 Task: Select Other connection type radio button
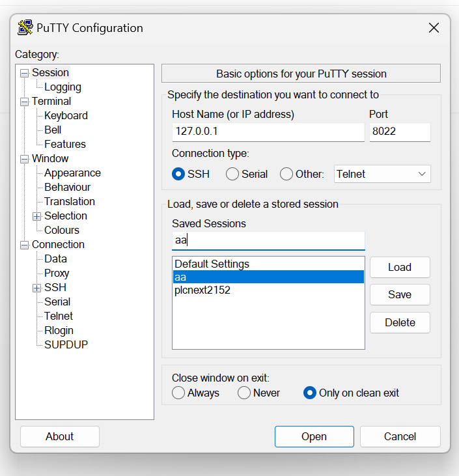(286, 174)
